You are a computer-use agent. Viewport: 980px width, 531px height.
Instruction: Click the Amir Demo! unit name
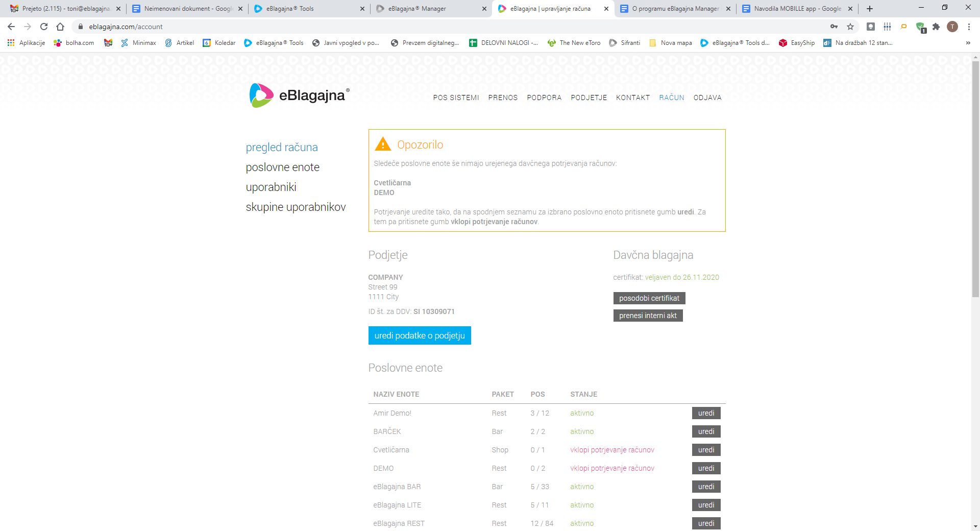point(392,413)
